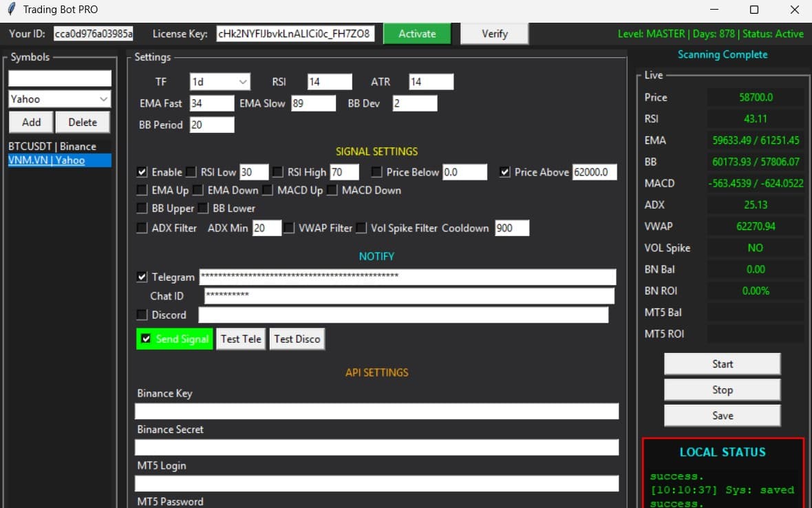Select BTCUSDT | Binance in symbol list
812x508 pixels.
click(x=60, y=147)
